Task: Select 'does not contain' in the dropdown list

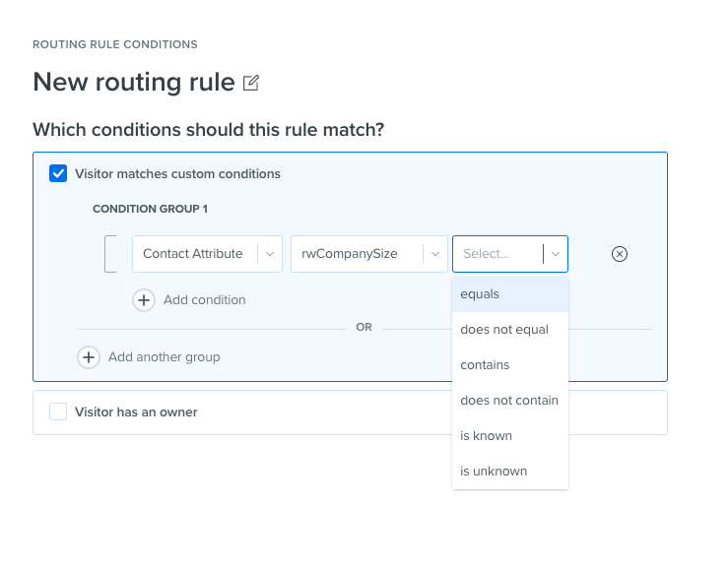Action: (509, 401)
